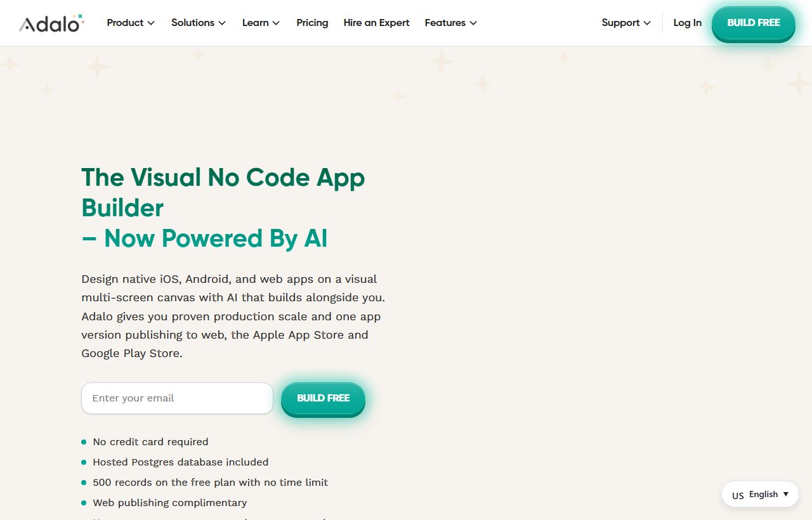The height and width of the screenshot is (520, 812).
Task: Click BUILD FREE beside the email field
Action: (323, 398)
